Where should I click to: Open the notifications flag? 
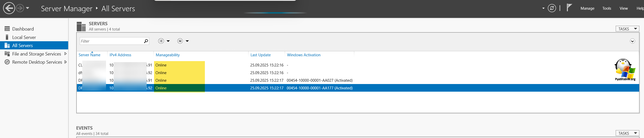coord(569,8)
